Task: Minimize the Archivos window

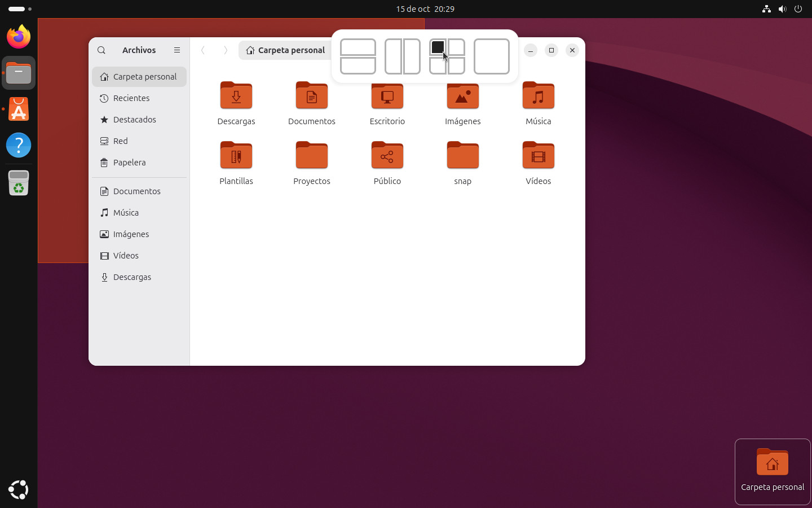Action: tap(531, 50)
